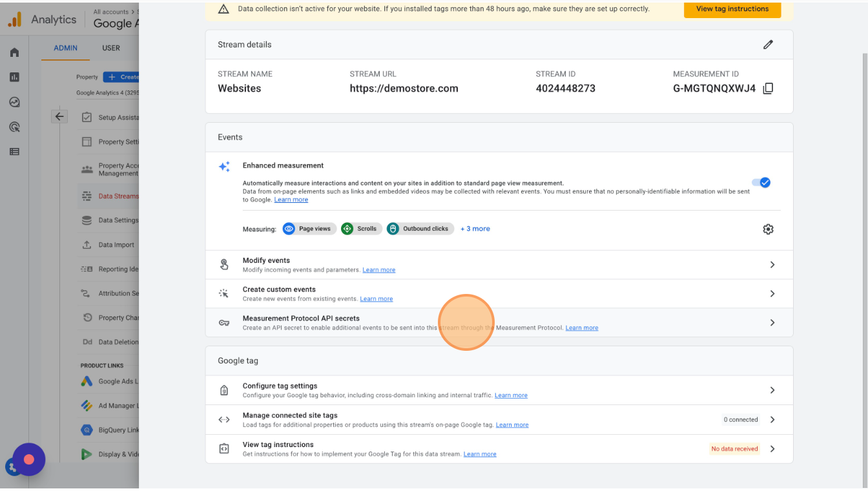The width and height of the screenshot is (868, 491).
Task: Click the Scrolls chip
Action: click(x=361, y=229)
